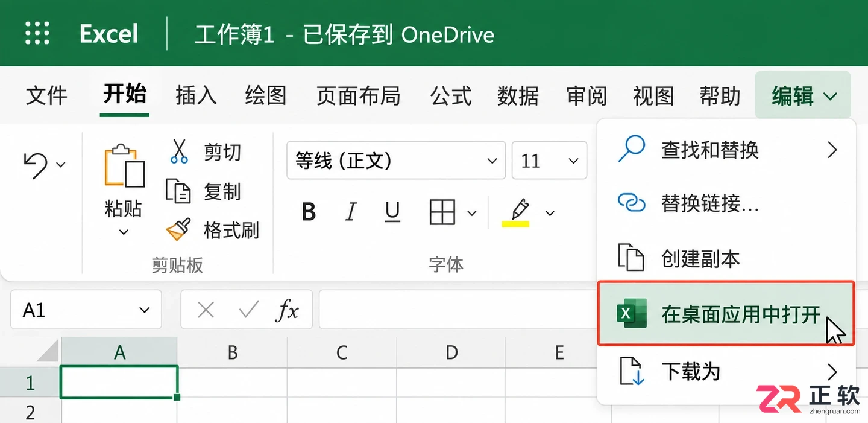The width and height of the screenshot is (868, 423).
Task: Click the Name Box showing A1
Action: click(x=86, y=310)
